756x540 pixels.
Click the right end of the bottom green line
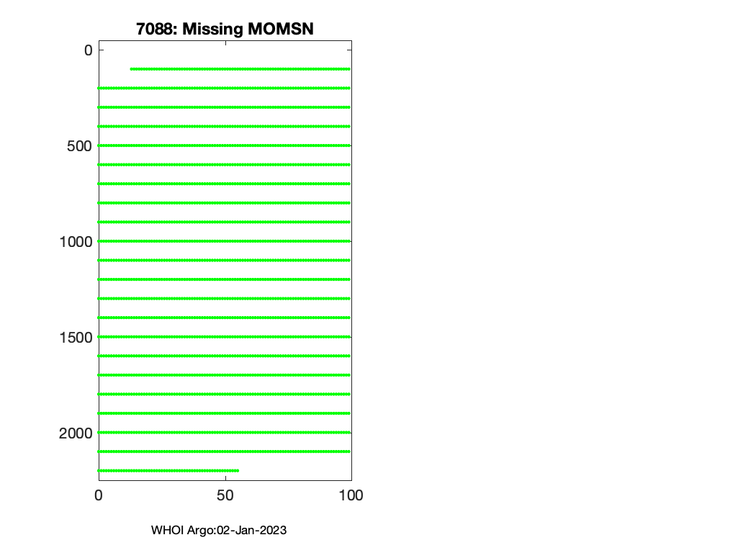click(237, 470)
